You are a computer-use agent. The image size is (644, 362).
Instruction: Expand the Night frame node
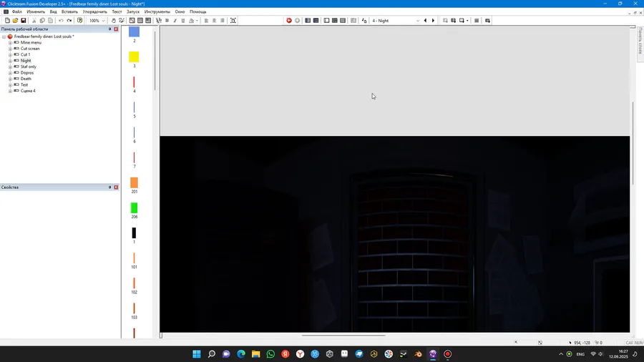[10, 61]
